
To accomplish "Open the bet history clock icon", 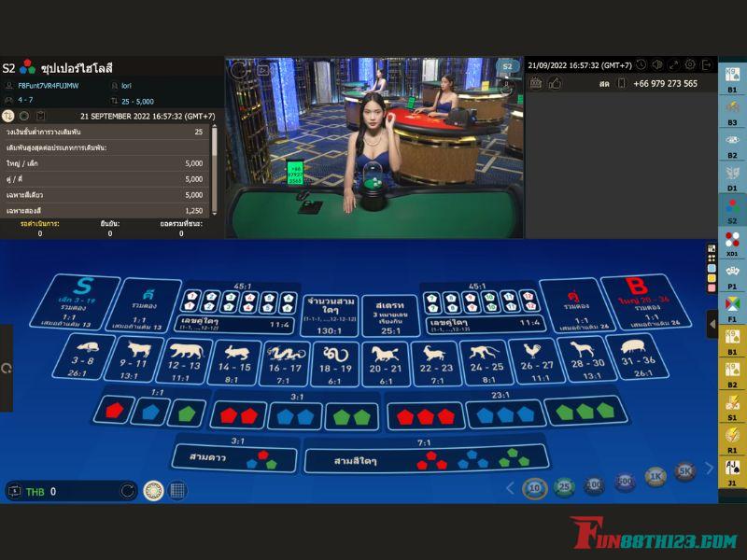I will (x=641, y=64).
